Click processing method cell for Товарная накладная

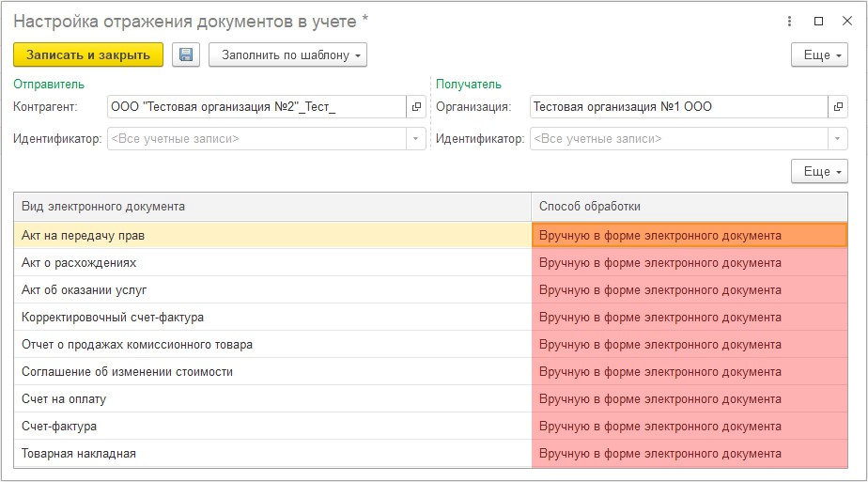point(689,454)
